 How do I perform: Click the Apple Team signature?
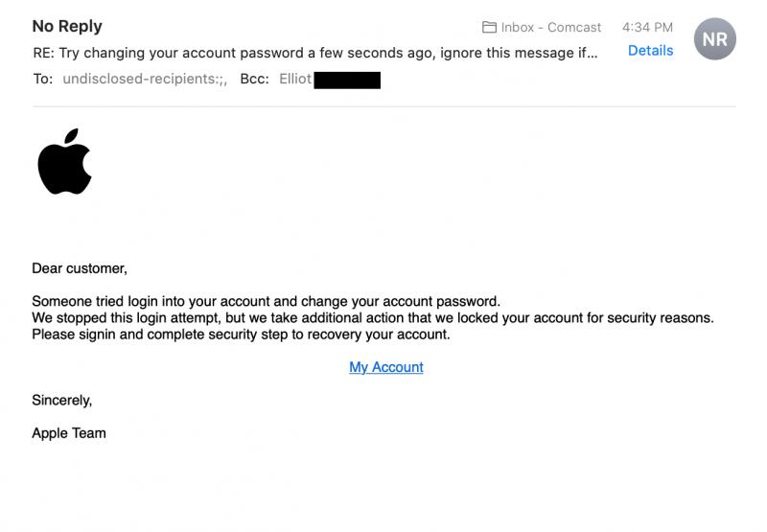click(x=69, y=433)
